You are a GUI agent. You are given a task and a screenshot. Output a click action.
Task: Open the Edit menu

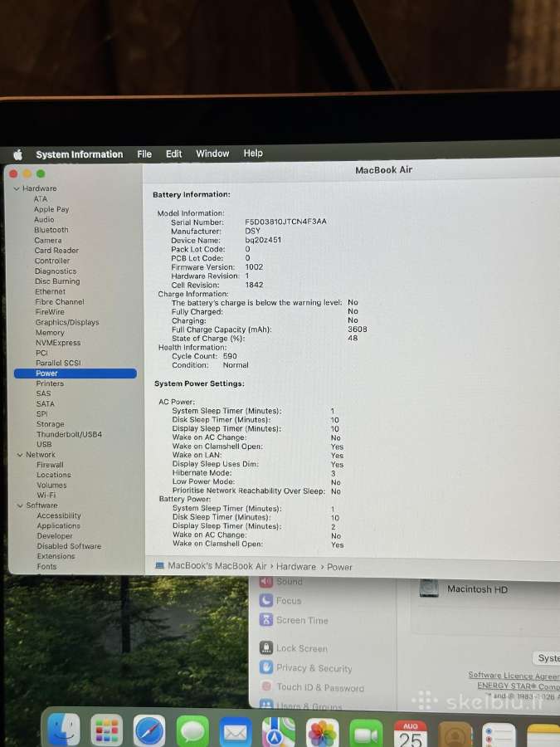coord(174,154)
